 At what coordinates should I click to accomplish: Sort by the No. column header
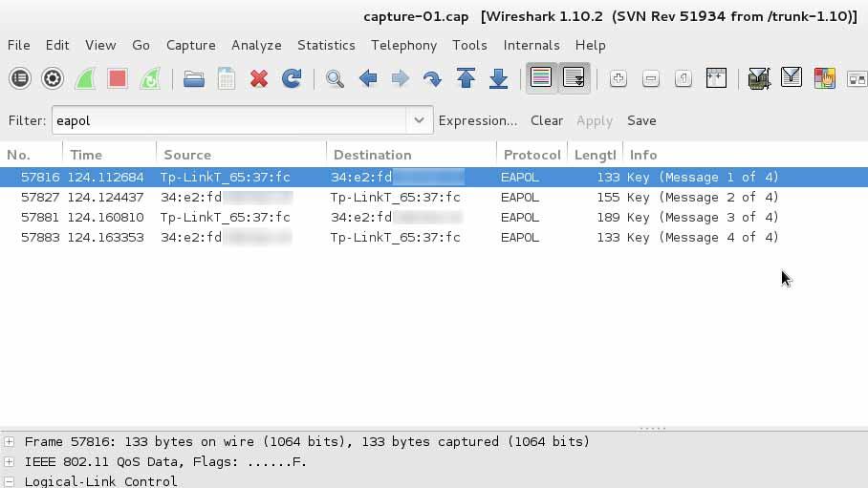point(31,155)
